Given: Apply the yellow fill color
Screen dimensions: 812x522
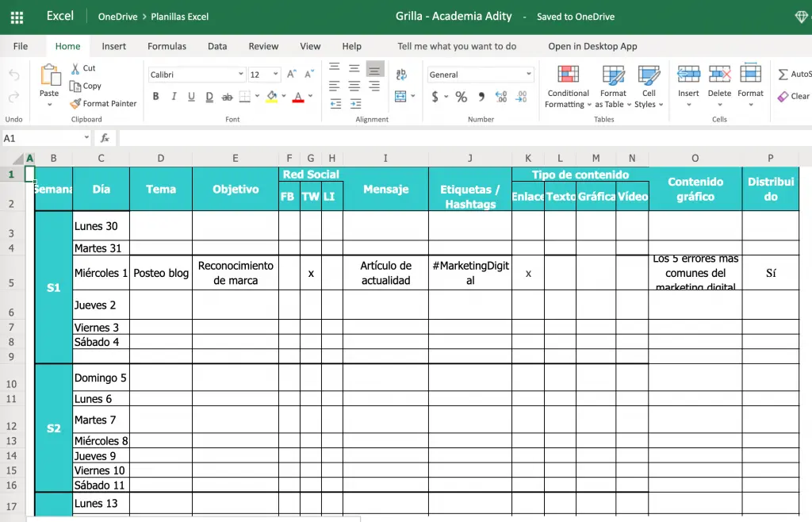Looking at the screenshot, I should [x=272, y=96].
